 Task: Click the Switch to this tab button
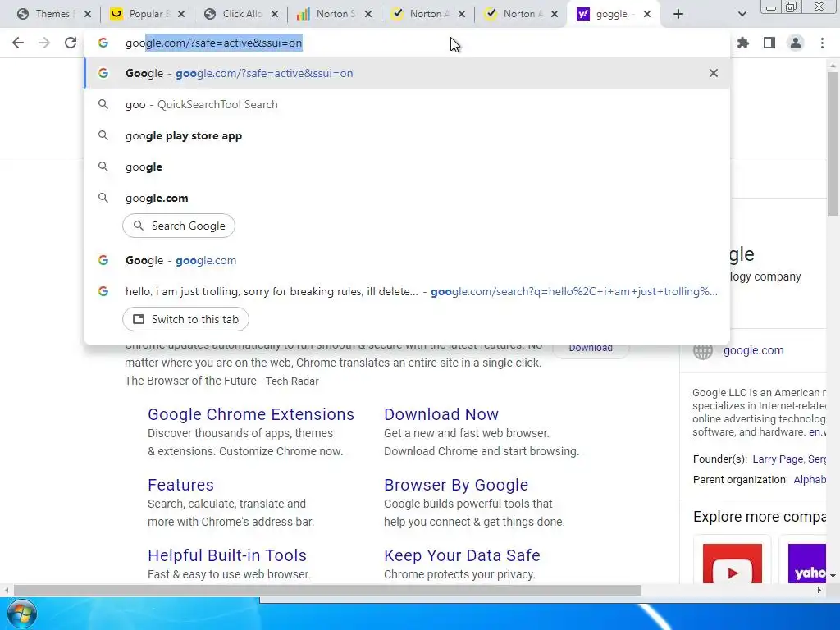click(185, 319)
